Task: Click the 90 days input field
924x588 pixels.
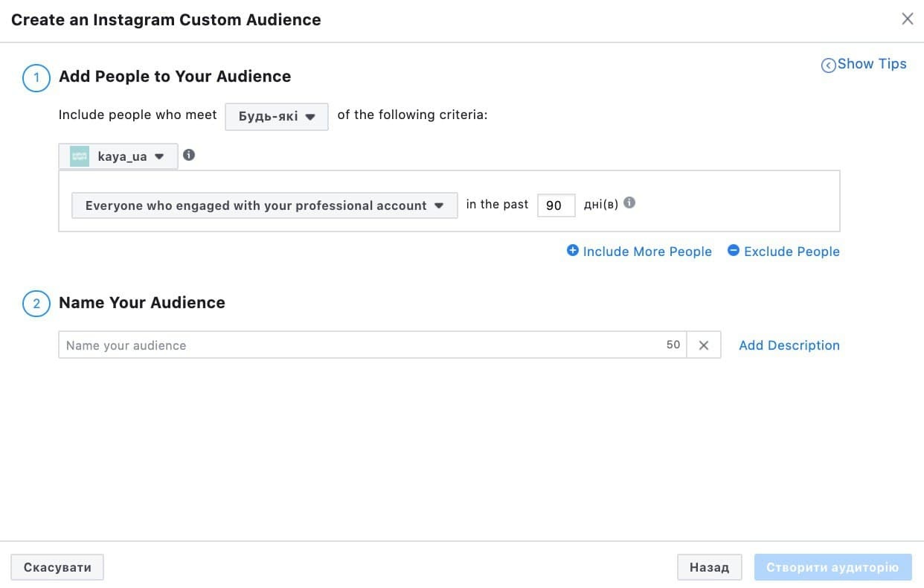Action: [556, 205]
